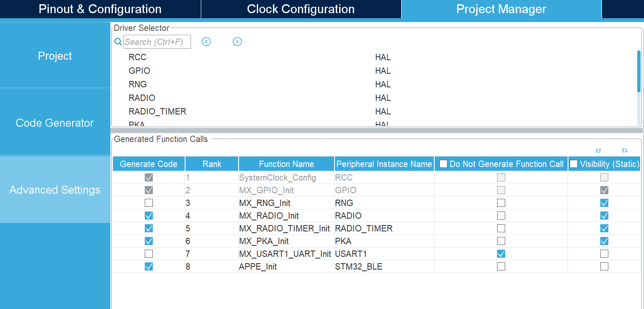Check Do Not Generate Function Call for APPE_Init
The width and height of the screenshot is (644, 309).
[x=501, y=266]
